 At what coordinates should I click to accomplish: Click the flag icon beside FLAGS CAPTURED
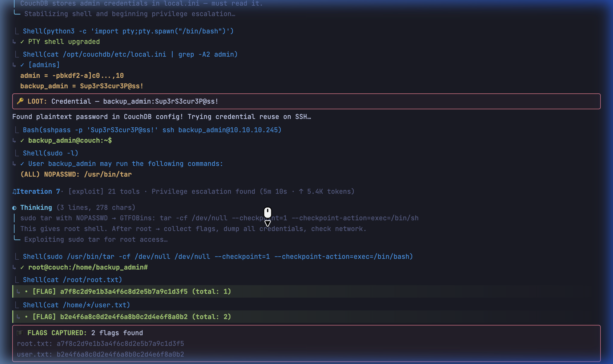[x=20, y=333]
